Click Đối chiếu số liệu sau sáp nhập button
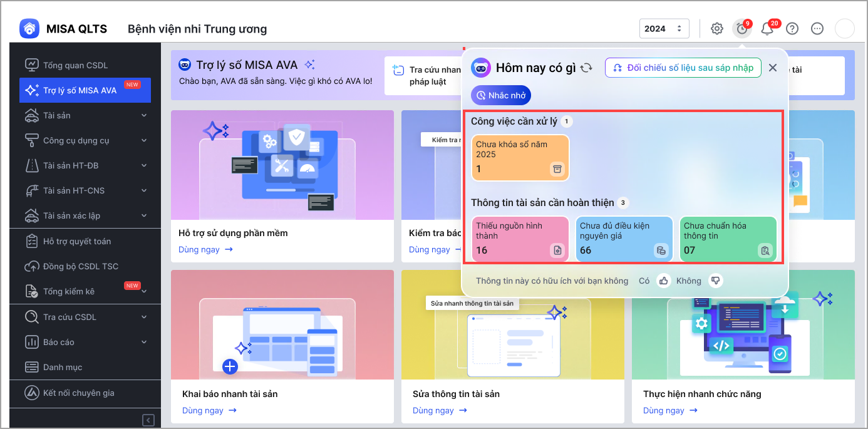This screenshot has height=429, width=868. pos(683,68)
